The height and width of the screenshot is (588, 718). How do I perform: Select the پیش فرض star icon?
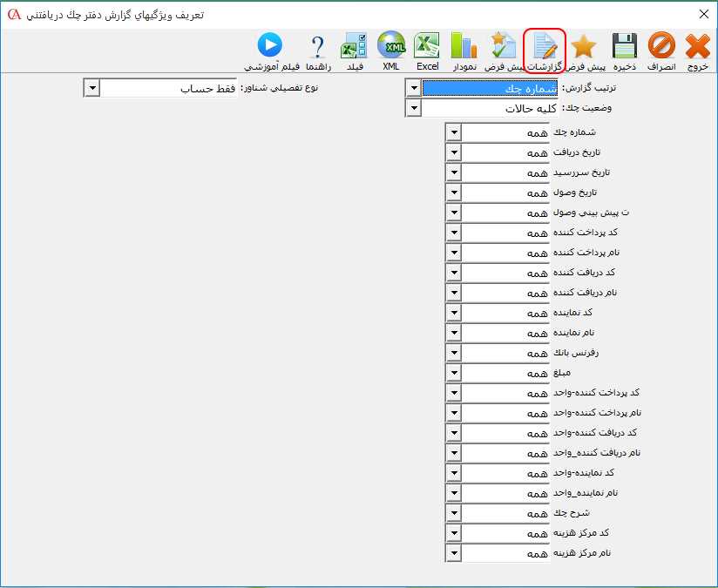click(x=584, y=45)
